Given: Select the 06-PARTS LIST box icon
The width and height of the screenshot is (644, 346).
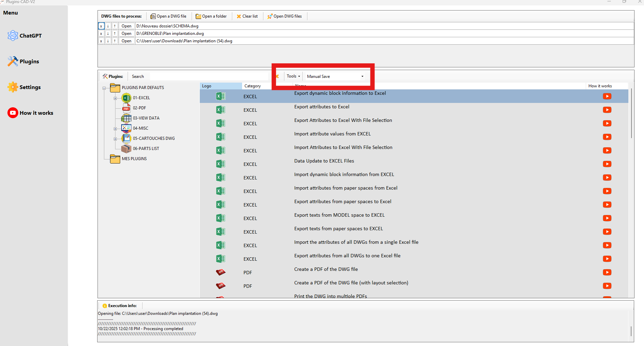Looking at the screenshot, I should click(126, 149).
